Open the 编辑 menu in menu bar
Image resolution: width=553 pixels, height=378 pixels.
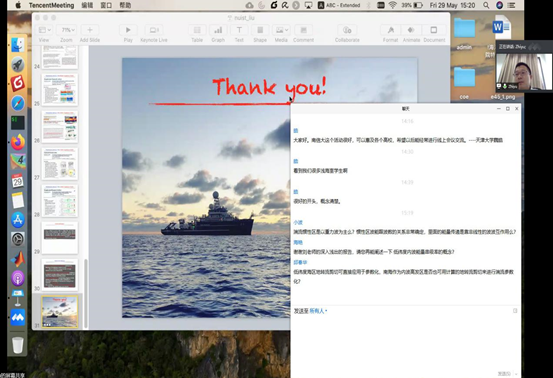pyautogui.click(x=87, y=5)
